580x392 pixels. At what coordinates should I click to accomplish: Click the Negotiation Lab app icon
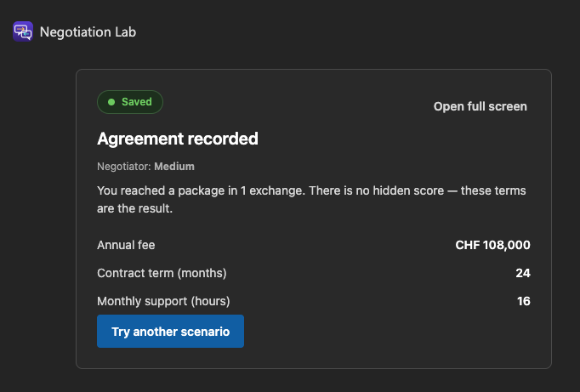tap(23, 31)
